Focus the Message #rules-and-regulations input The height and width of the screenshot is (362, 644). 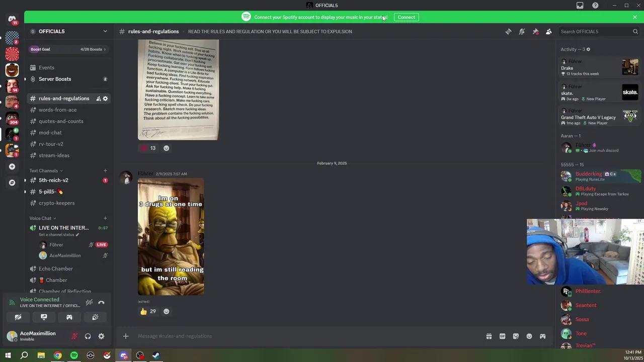pyautogui.click(x=307, y=336)
